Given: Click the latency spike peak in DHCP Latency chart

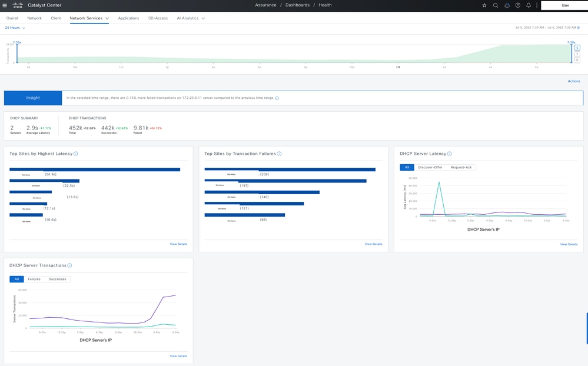Looking at the screenshot, I should point(438,182).
